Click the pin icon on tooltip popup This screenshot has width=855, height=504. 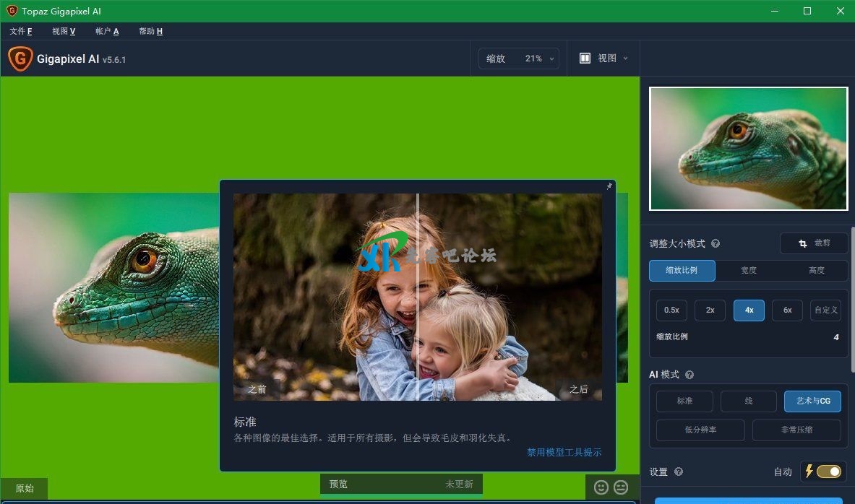(x=609, y=186)
